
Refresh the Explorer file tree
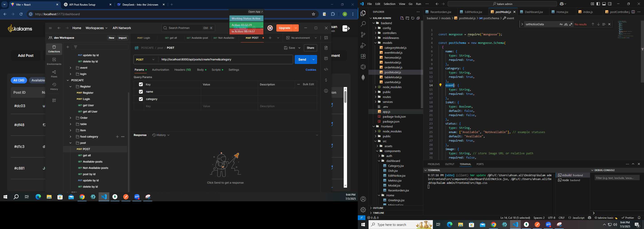tap(413, 18)
